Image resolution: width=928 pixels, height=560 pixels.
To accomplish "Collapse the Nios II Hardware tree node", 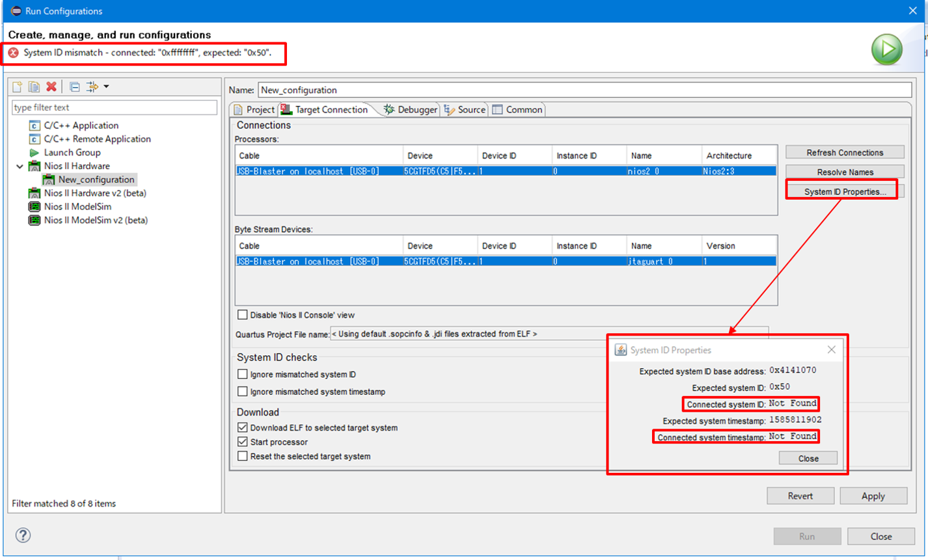I will [x=20, y=167].
